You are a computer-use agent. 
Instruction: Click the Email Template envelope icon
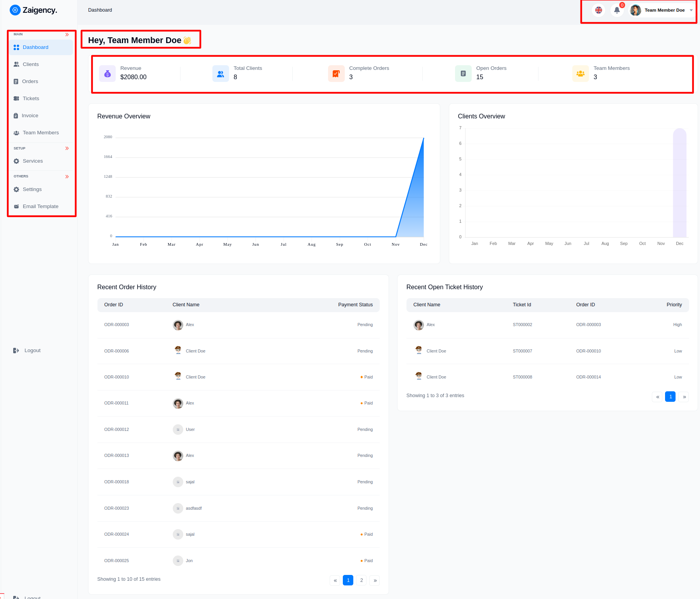(16, 207)
